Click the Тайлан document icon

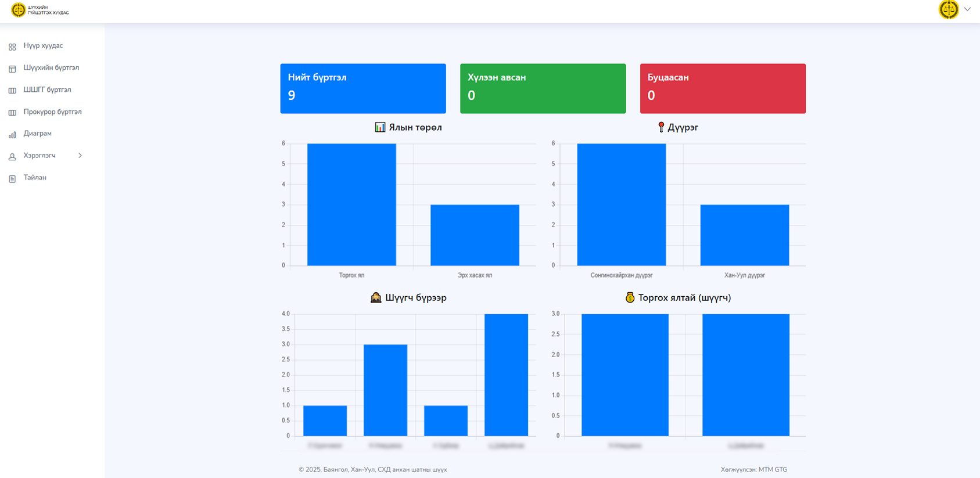point(12,179)
